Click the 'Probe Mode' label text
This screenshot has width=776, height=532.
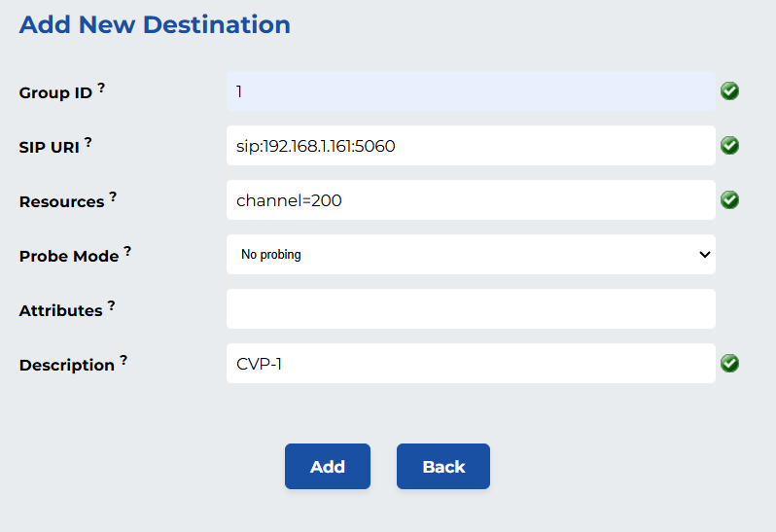click(x=68, y=257)
